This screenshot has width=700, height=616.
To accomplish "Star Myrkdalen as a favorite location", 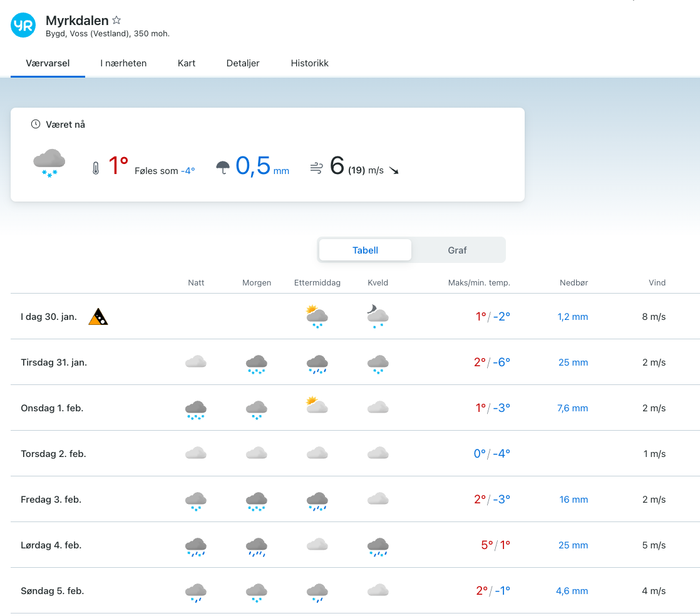I will coord(116,21).
